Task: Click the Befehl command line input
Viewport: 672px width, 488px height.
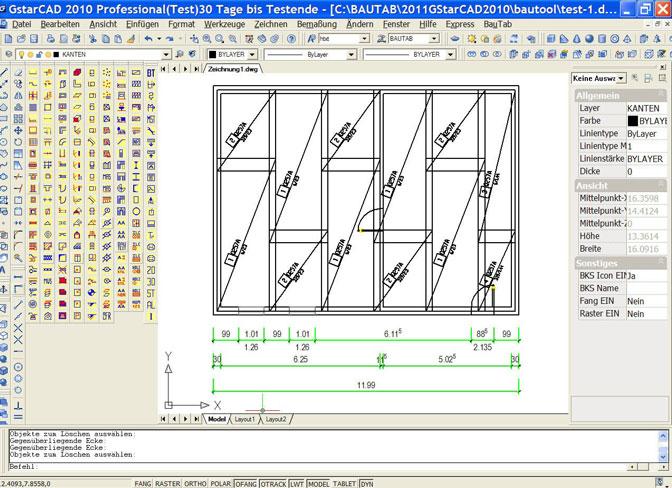Action: [x=317, y=467]
